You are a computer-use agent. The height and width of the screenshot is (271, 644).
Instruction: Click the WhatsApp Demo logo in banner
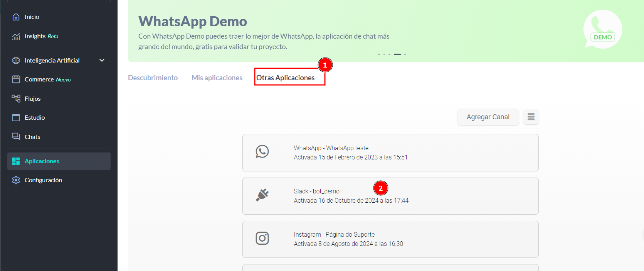[602, 29]
